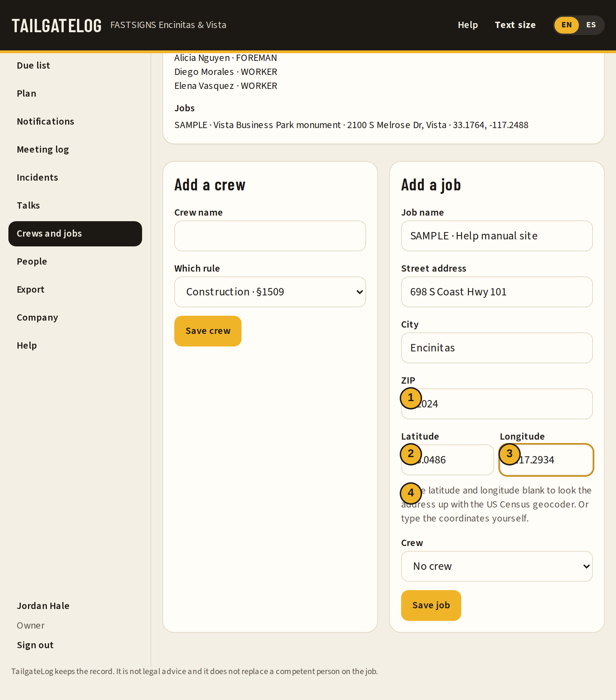Focus the Crew name input field
This screenshot has width=616, height=700.
pos(270,236)
